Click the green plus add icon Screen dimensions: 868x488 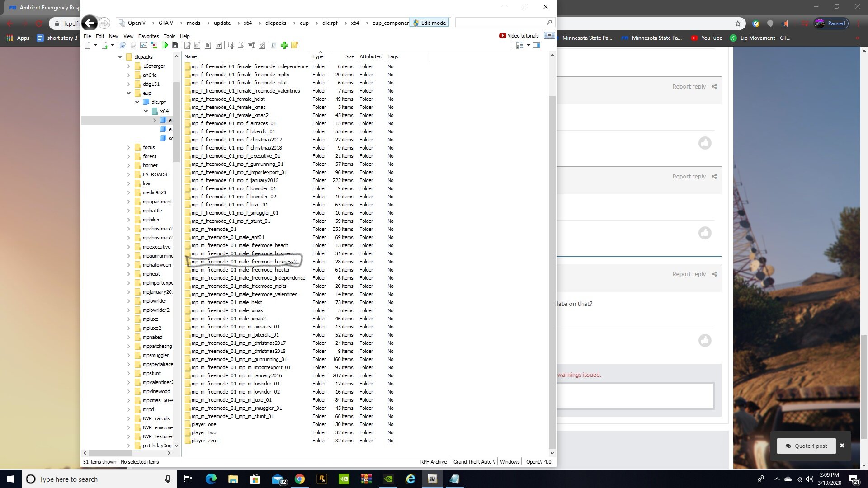click(284, 45)
